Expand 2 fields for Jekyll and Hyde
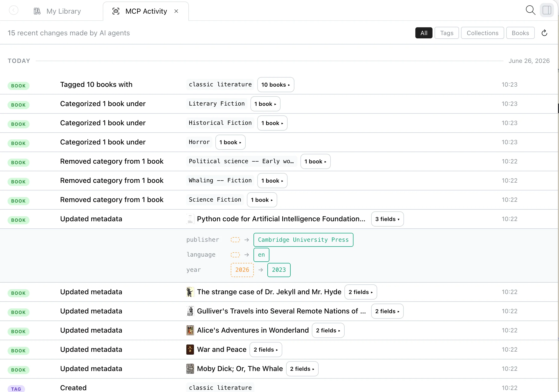 [361, 292]
